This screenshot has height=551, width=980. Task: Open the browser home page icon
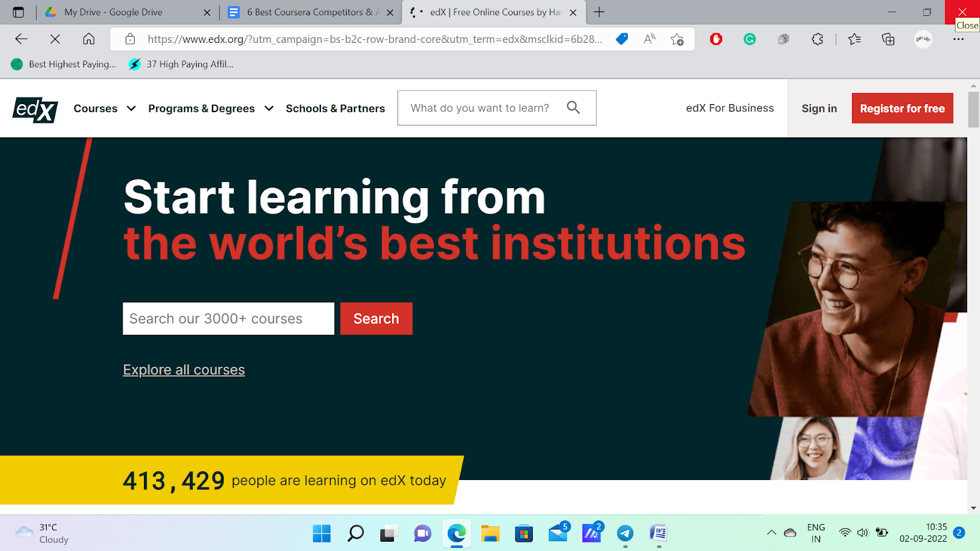89,39
